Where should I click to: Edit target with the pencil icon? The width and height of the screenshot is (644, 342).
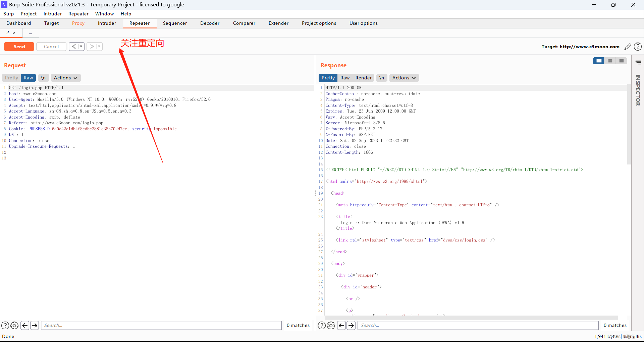(628, 47)
